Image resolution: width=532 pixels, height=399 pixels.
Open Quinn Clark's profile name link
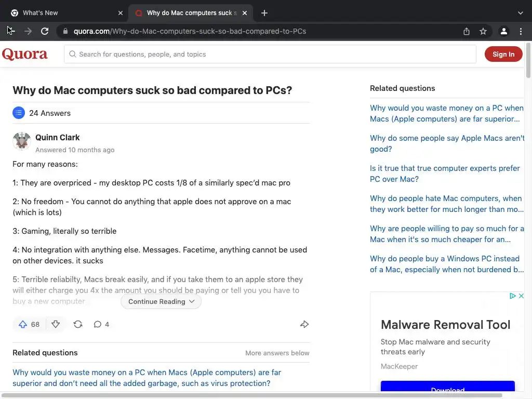(57, 137)
